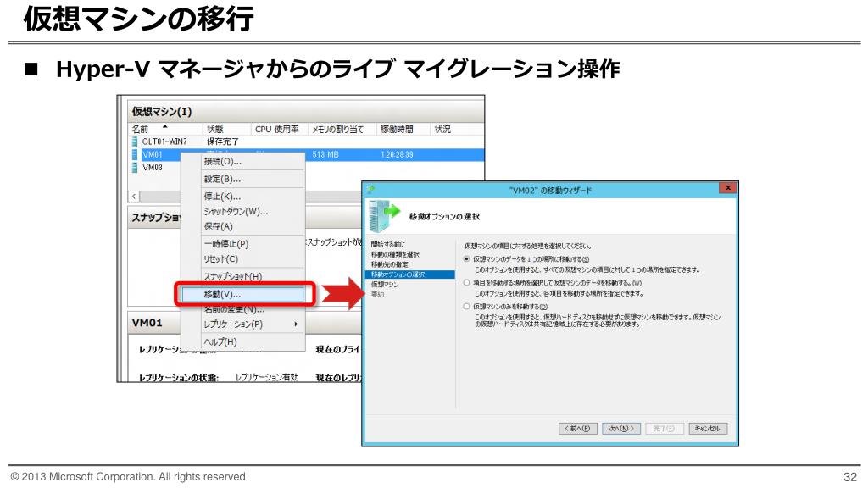Choose 一時停止(P) from the context menu

pyautogui.click(x=243, y=244)
